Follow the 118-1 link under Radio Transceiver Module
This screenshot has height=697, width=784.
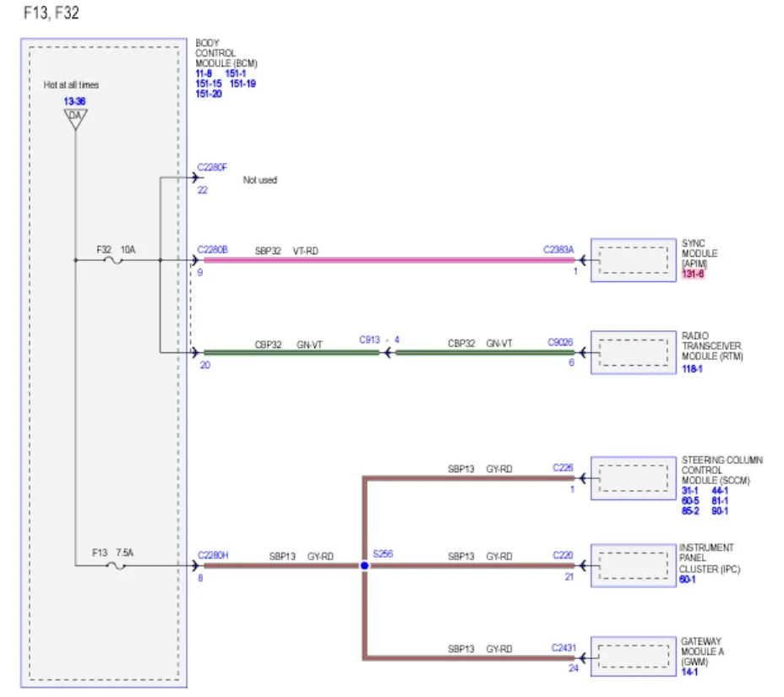(x=692, y=368)
